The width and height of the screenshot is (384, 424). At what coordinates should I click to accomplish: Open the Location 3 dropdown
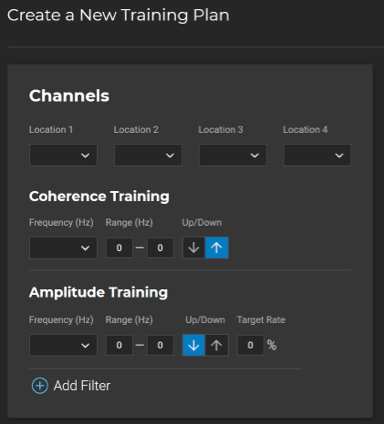click(x=233, y=155)
